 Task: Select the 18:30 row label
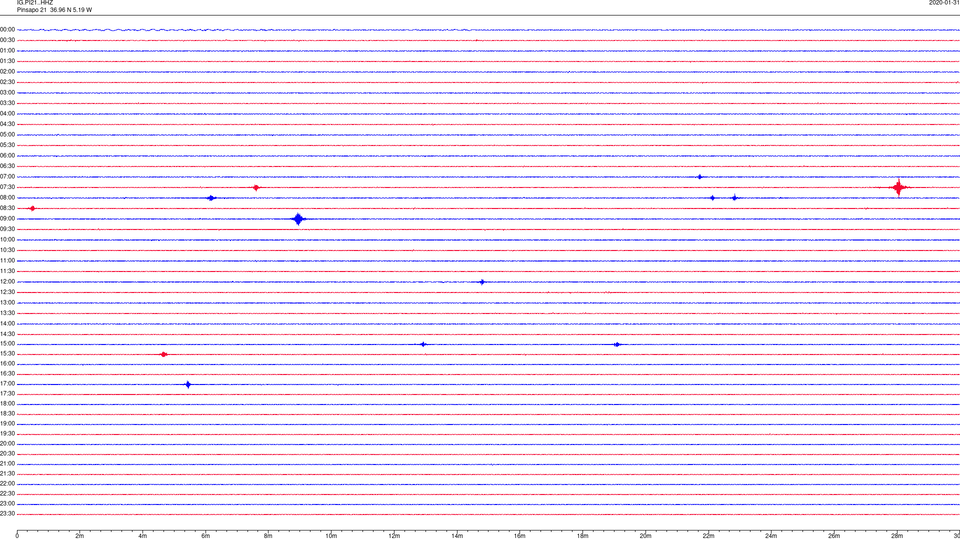(x=7, y=414)
